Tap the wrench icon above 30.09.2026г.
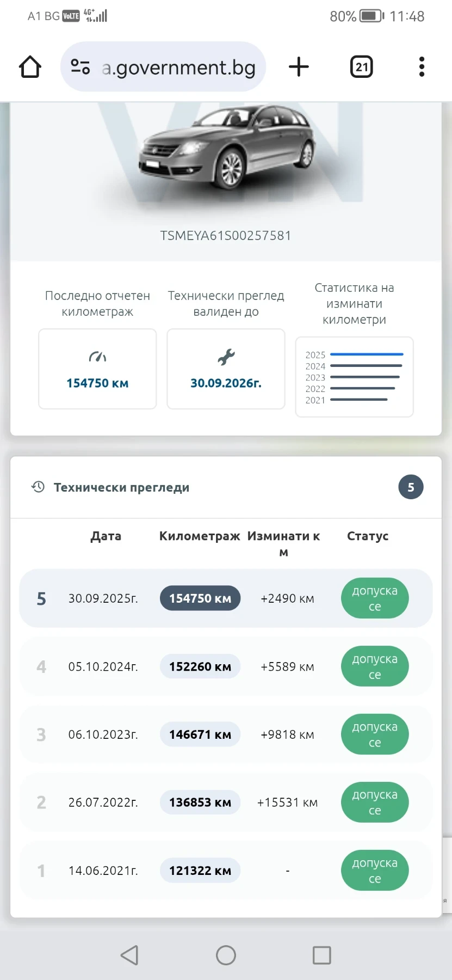 point(226,357)
